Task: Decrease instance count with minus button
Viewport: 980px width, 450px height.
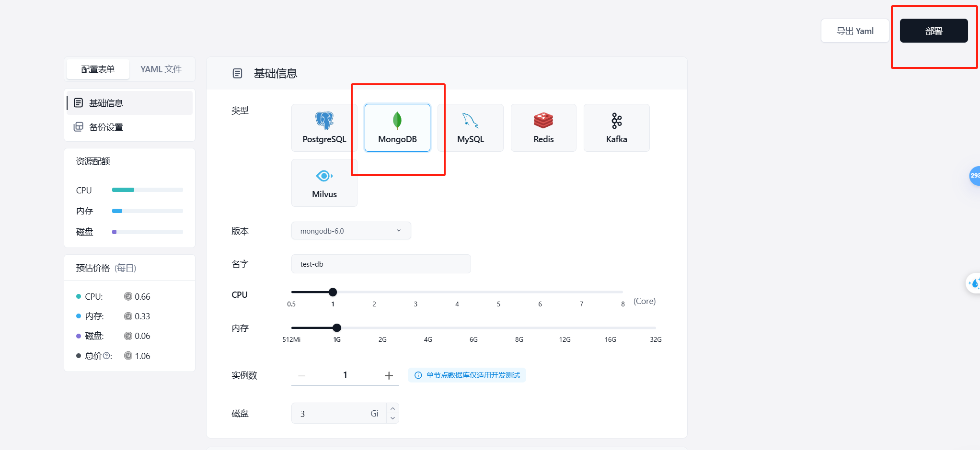Action: click(x=302, y=376)
